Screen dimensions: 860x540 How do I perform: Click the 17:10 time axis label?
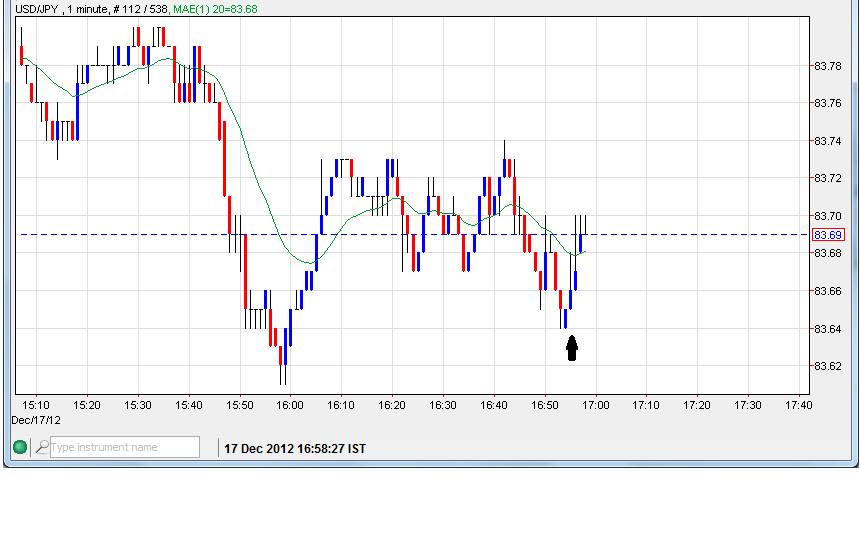click(x=646, y=405)
